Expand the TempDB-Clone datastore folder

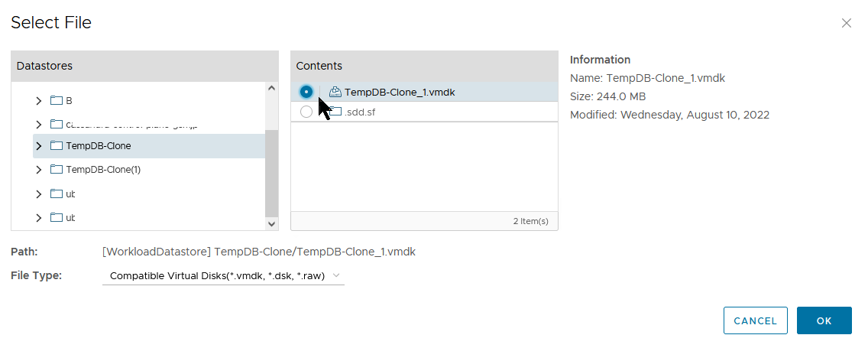(39, 146)
